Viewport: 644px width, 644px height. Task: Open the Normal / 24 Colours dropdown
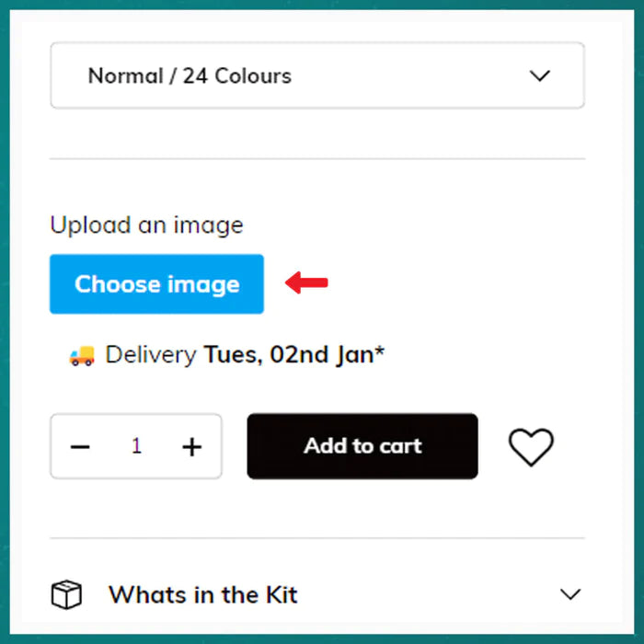click(316, 75)
